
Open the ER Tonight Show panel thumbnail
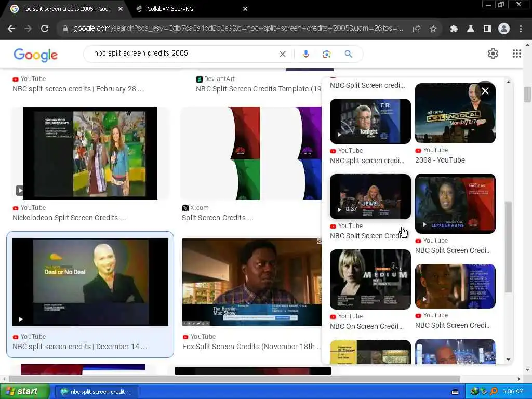tap(370, 121)
